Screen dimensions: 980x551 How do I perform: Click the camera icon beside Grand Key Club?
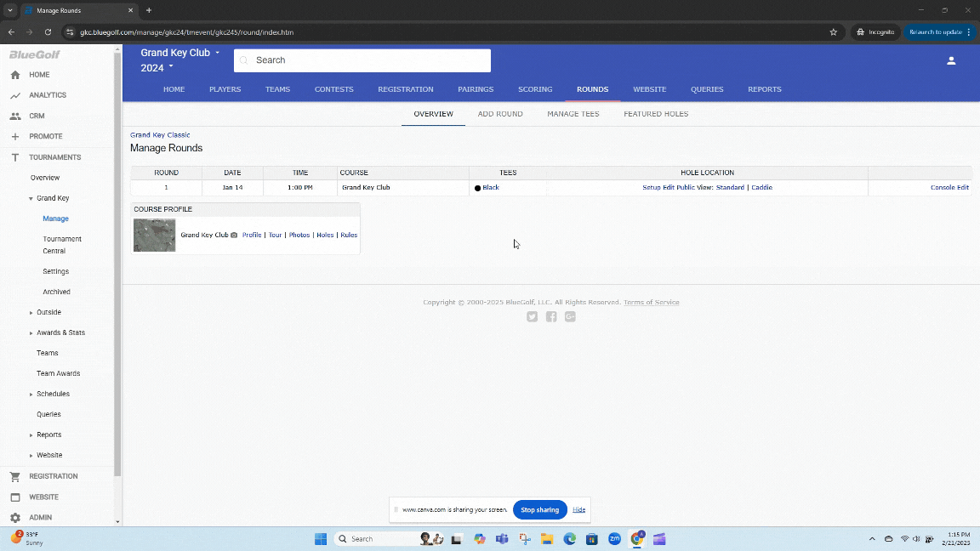[x=235, y=235]
